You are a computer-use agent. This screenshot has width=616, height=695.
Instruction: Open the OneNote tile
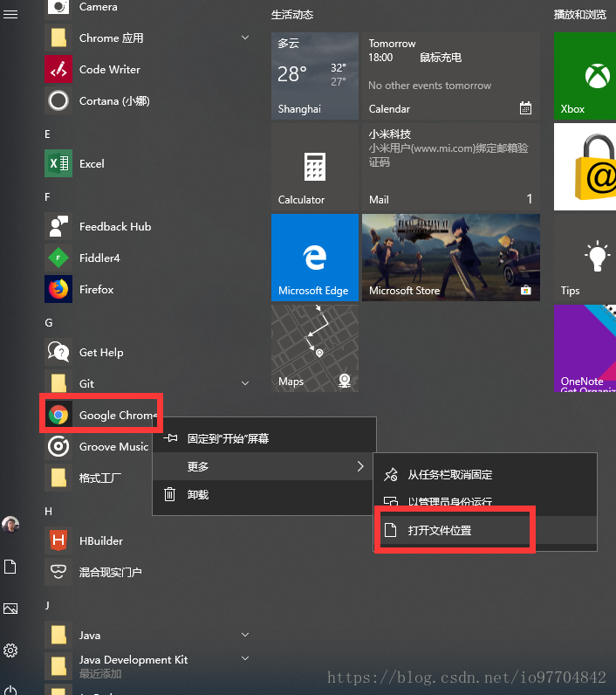[585, 348]
